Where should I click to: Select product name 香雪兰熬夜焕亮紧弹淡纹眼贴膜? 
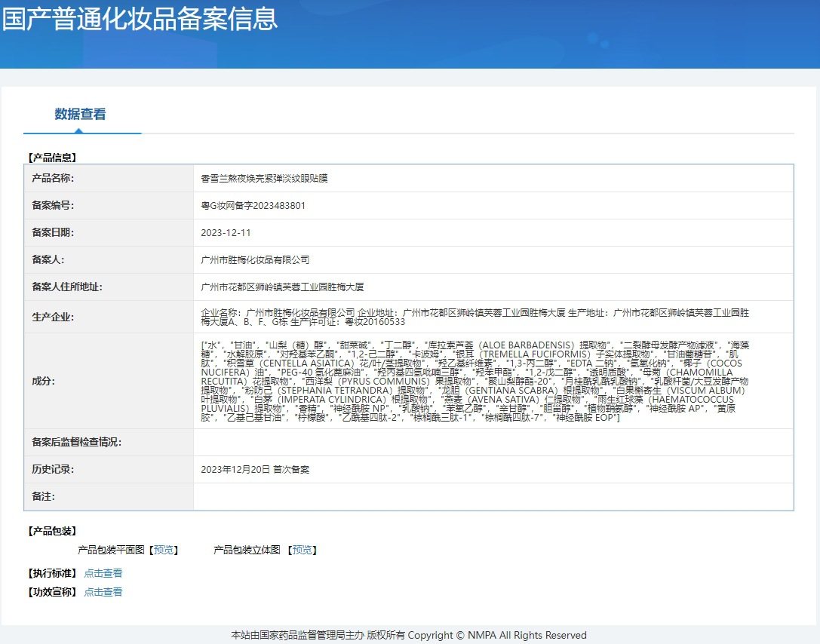click(264, 178)
